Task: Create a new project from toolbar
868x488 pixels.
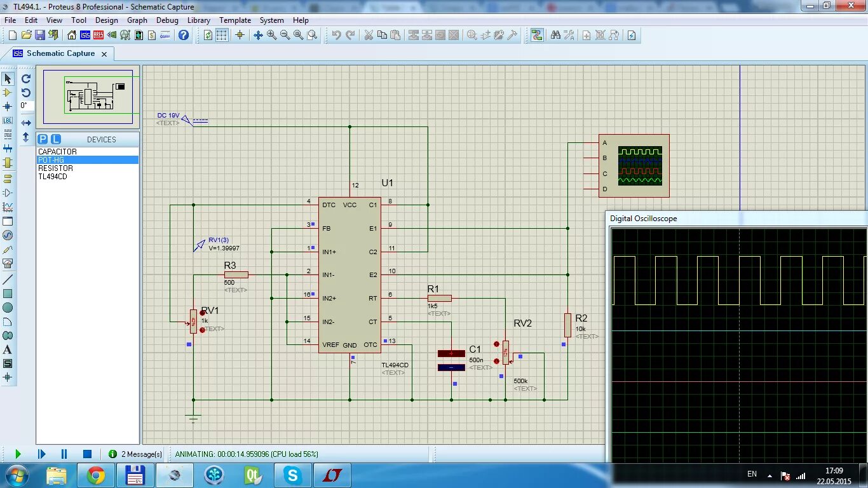Action: click(12, 35)
